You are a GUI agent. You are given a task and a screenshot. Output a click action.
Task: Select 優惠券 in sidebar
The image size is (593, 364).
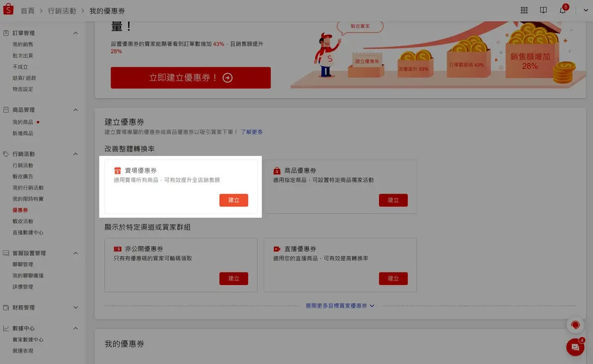20,210
